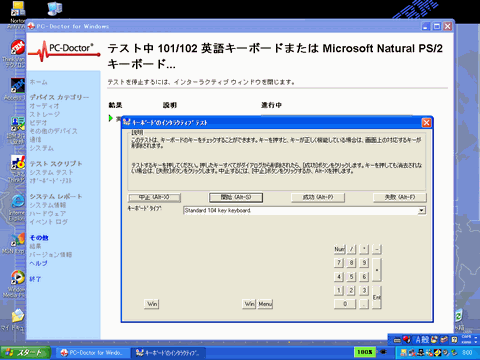This screenshot has height=360, width=480.
Task: Click the numpad slash key
Action: [x=352, y=249]
